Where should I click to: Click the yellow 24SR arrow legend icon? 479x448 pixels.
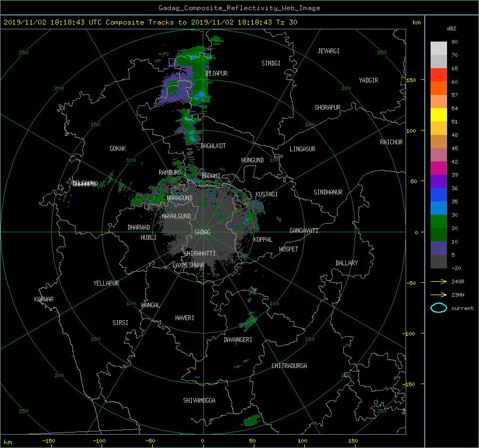coord(439,281)
